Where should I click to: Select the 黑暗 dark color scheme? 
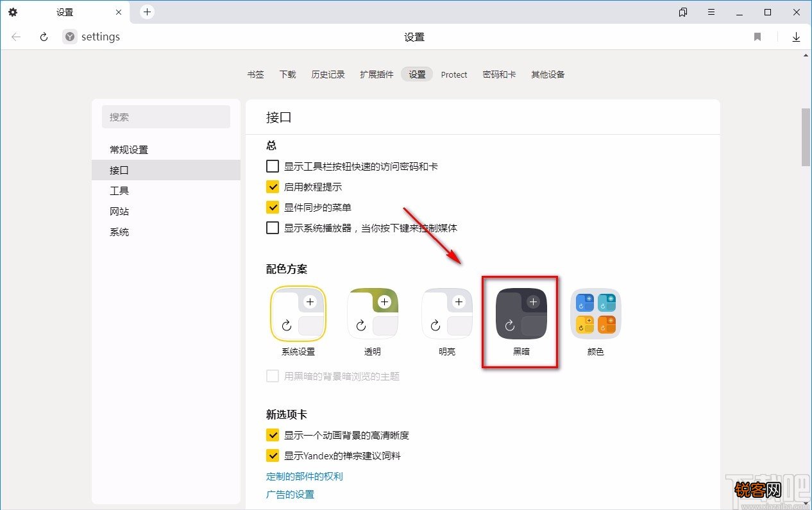click(521, 314)
